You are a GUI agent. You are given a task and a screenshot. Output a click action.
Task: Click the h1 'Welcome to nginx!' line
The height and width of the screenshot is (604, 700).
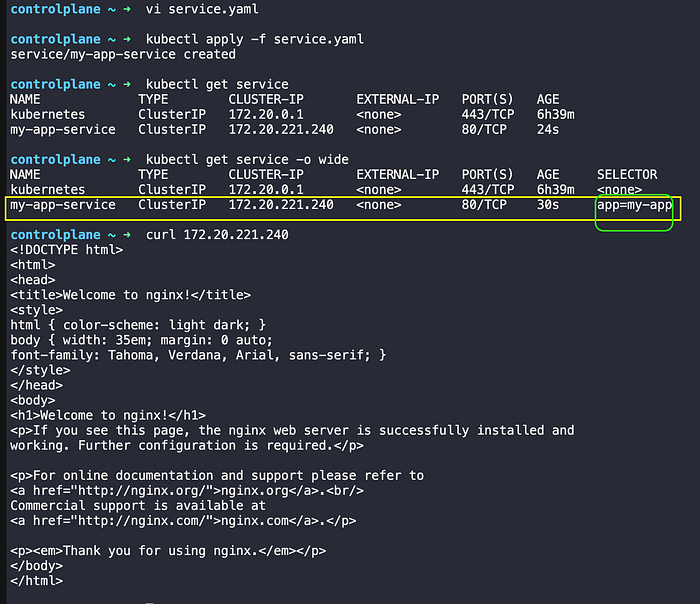click(108, 416)
